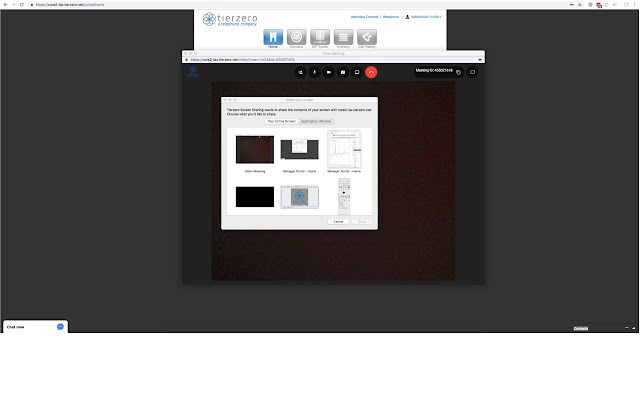The height and width of the screenshot is (400, 640).
Task: Choose the dark Manager Portal - Home thumbnail
Action: [x=299, y=149]
